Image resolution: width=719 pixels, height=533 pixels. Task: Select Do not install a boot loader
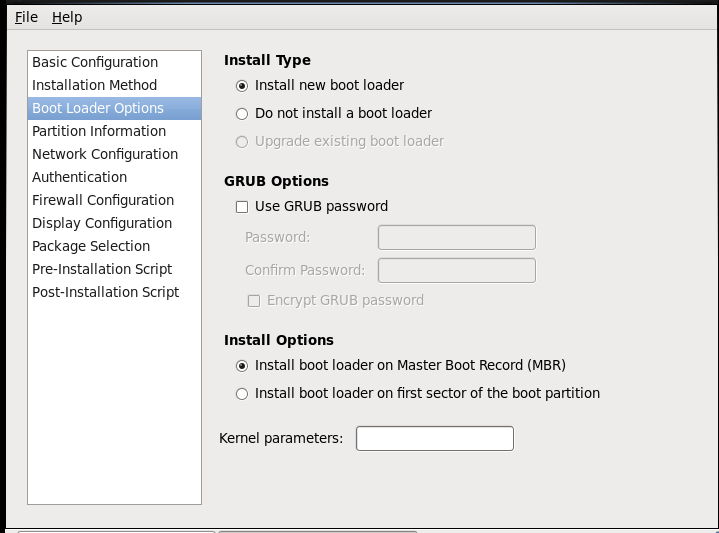[x=242, y=114]
